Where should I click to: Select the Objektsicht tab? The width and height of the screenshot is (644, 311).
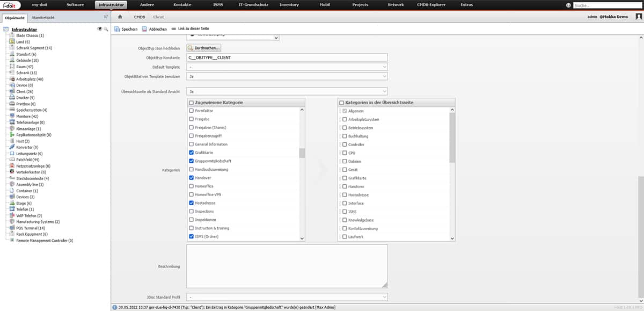tap(14, 17)
